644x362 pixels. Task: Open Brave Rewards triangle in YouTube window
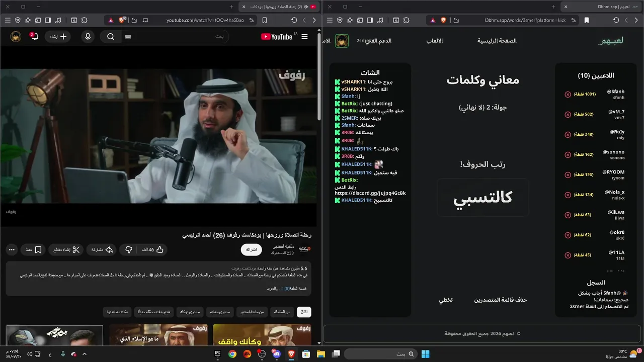(x=110, y=20)
